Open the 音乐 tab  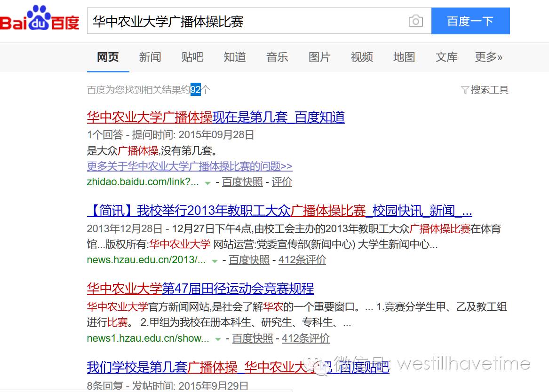pyautogui.click(x=277, y=57)
